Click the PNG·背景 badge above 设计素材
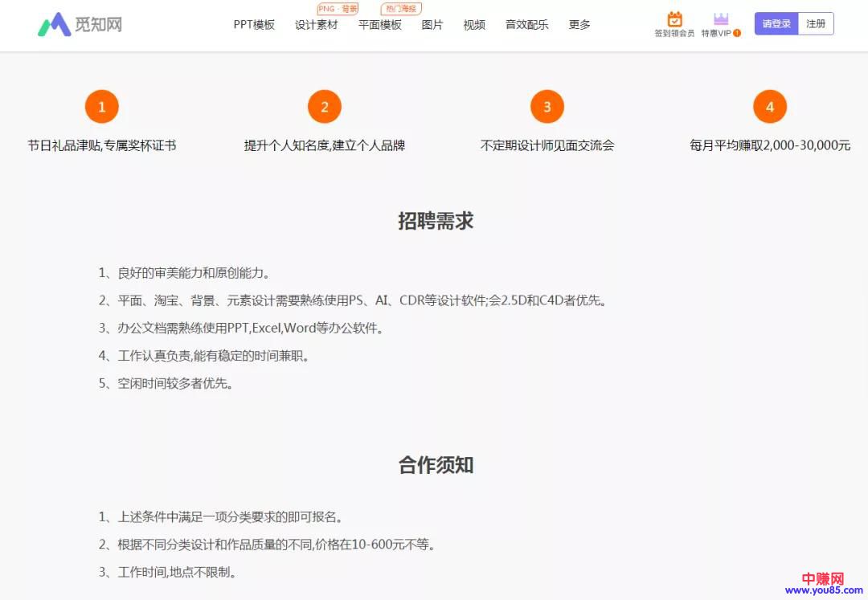 [338, 9]
